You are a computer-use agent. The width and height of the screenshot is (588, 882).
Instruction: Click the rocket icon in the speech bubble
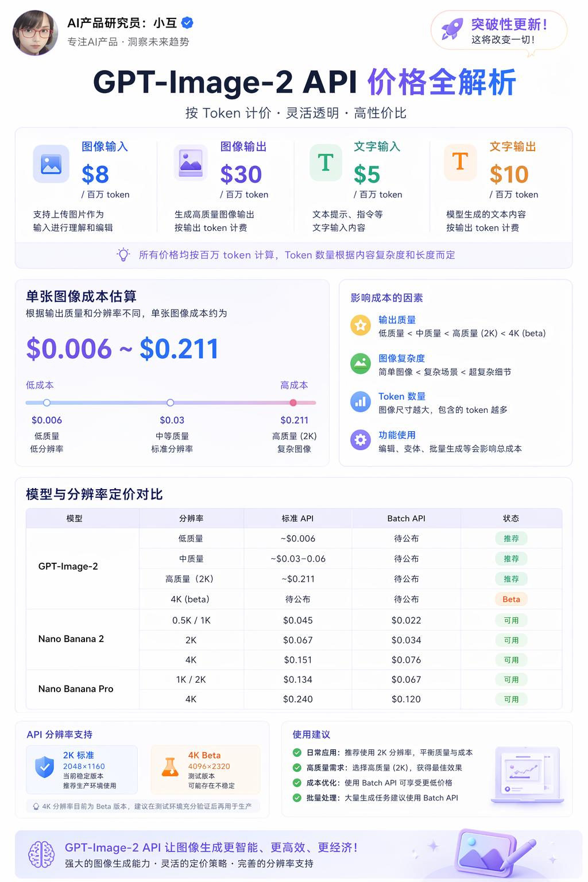coord(452,29)
